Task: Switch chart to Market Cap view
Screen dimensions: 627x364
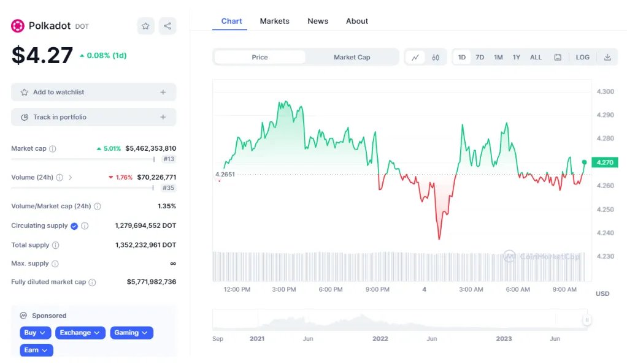Action: pyautogui.click(x=352, y=57)
